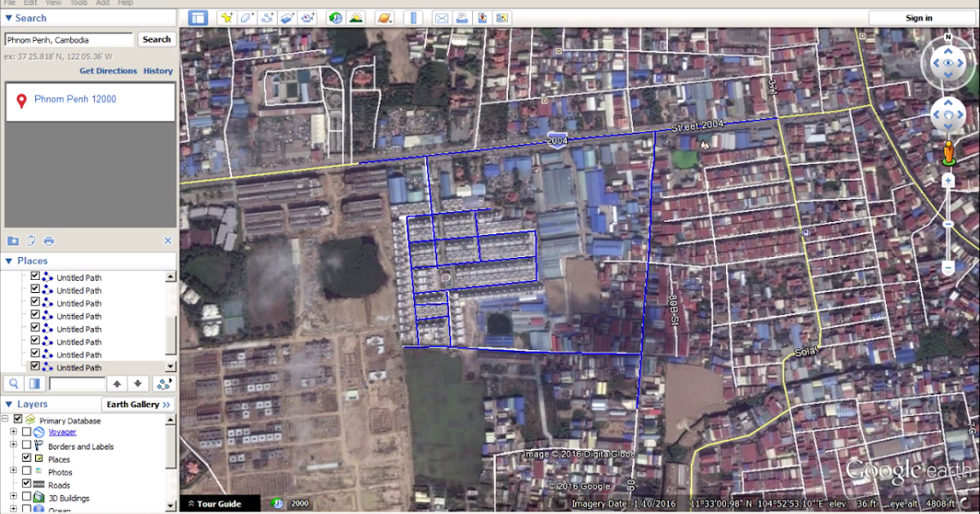This screenshot has width=980, height=514.
Task: Click the Get Directions link
Action: click(108, 70)
